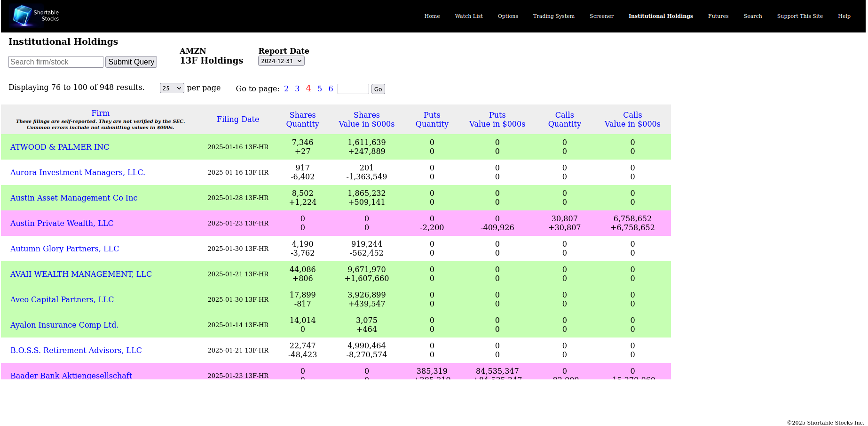The image size is (868, 426).
Task: Focus the Search firm/stock input field
Action: pos(56,62)
